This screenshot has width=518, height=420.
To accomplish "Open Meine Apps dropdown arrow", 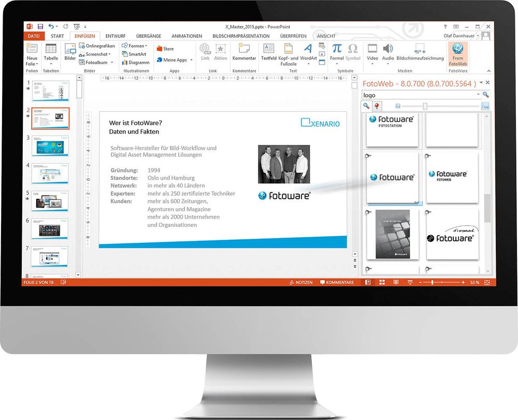I will 191,60.
